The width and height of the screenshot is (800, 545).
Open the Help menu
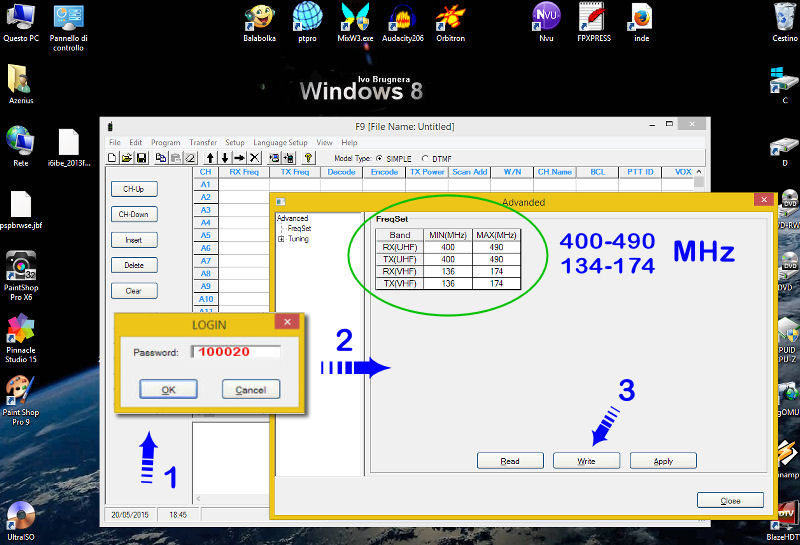(349, 142)
